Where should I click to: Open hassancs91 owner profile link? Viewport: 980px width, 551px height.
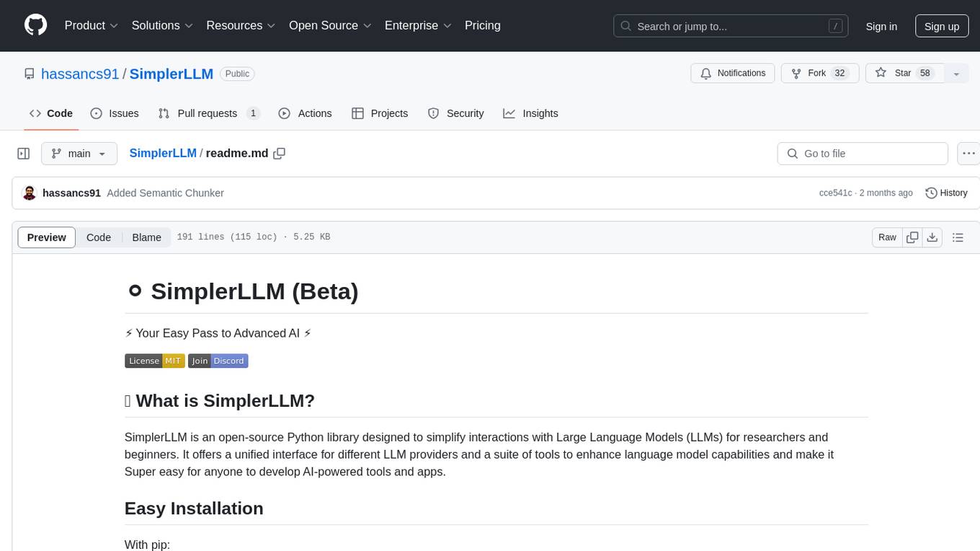[80, 74]
